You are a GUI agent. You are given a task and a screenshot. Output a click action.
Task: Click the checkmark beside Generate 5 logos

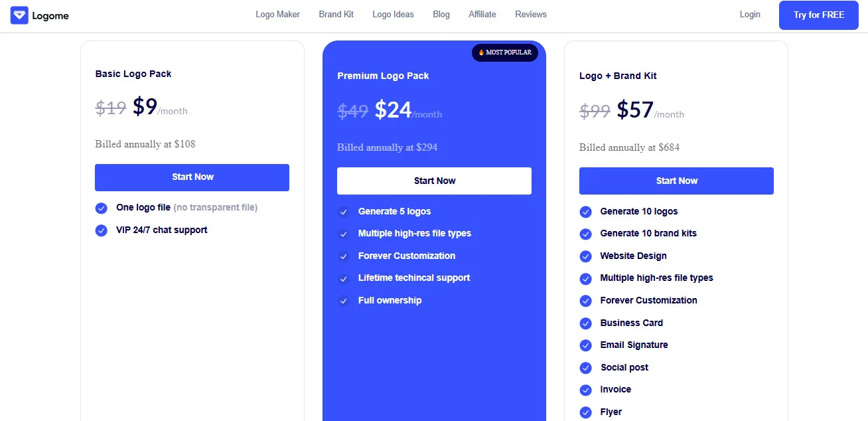click(344, 211)
